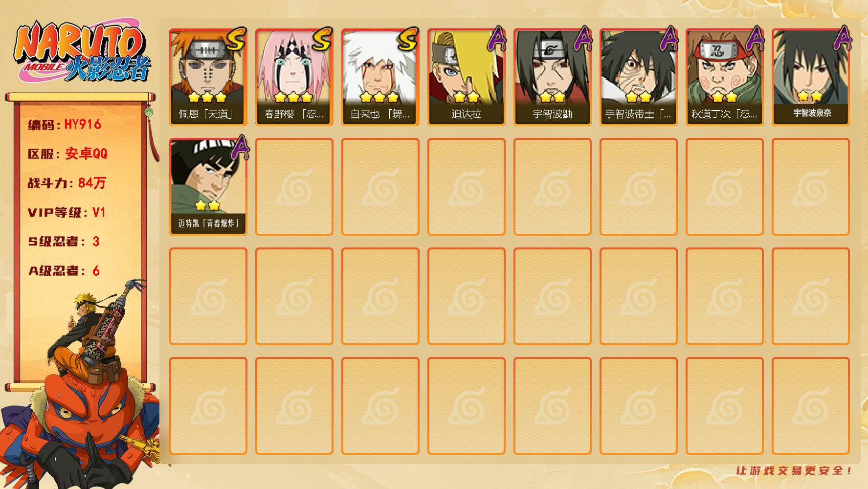Open the 宇智波带土 ninja card
This screenshot has width=868, height=489.
point(638,77)
